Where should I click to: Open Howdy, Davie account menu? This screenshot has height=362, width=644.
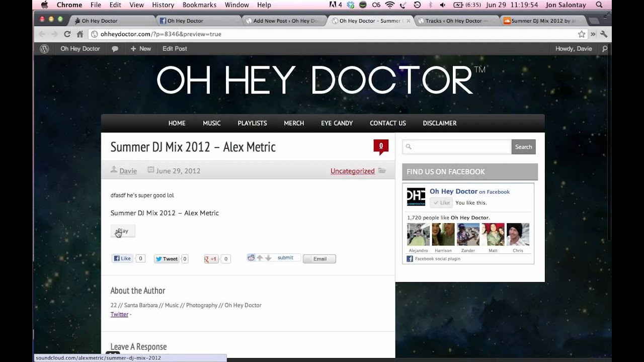click(x=574, y=49)
